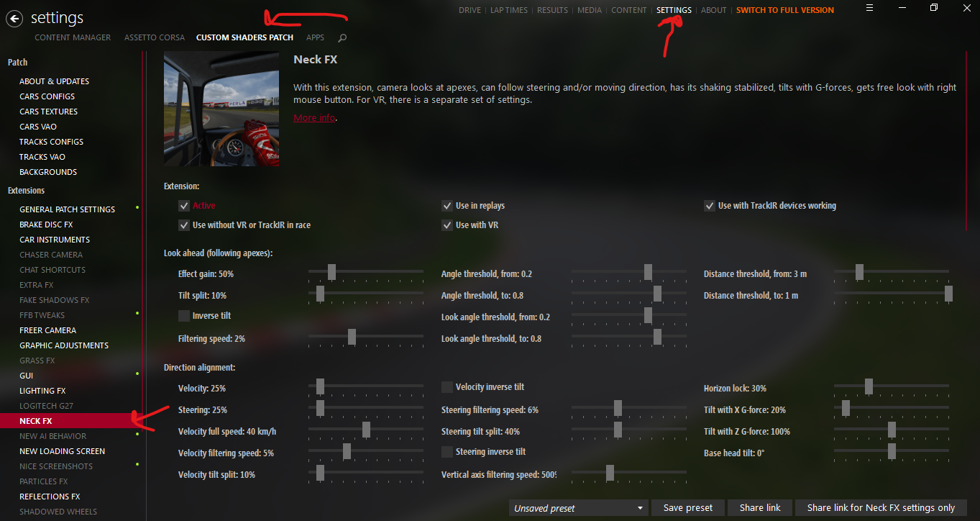
Task: Expand the Unsaved preset dropdown
Action: (579, 508)
